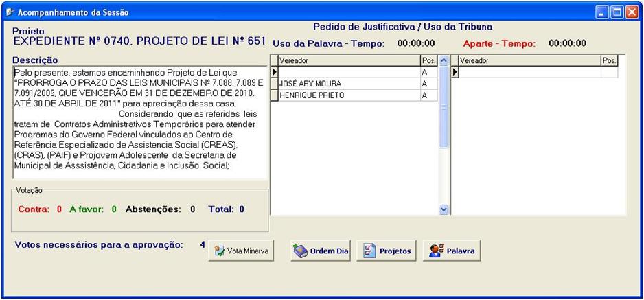Viewport: 644px width, 300px height.
Task: Click the left Pos. column header
Action: [x=428, y=60]
